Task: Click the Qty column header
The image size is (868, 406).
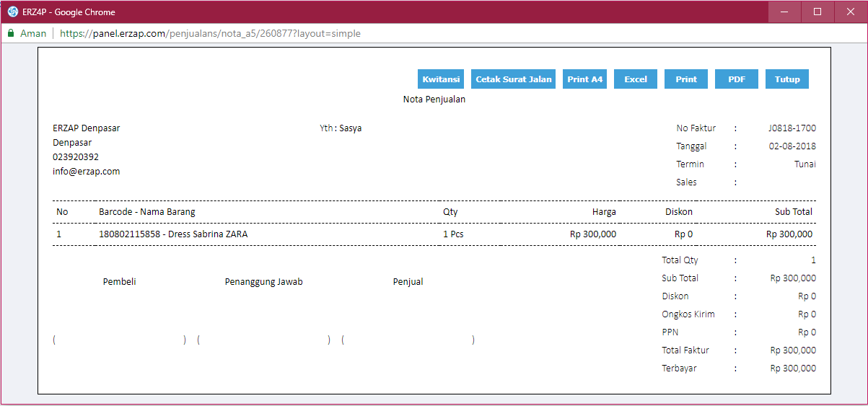Action: coord(450,212)
